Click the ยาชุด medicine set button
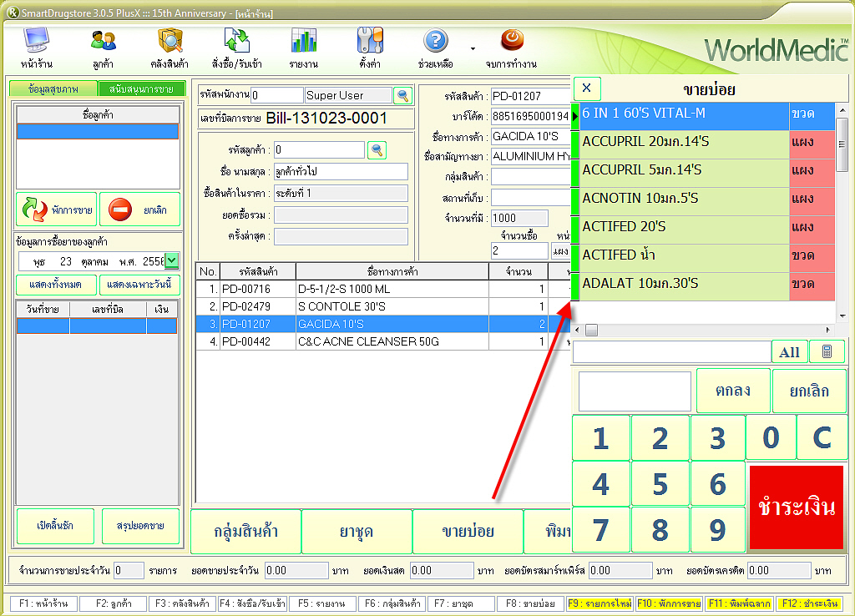 (357, 532)
